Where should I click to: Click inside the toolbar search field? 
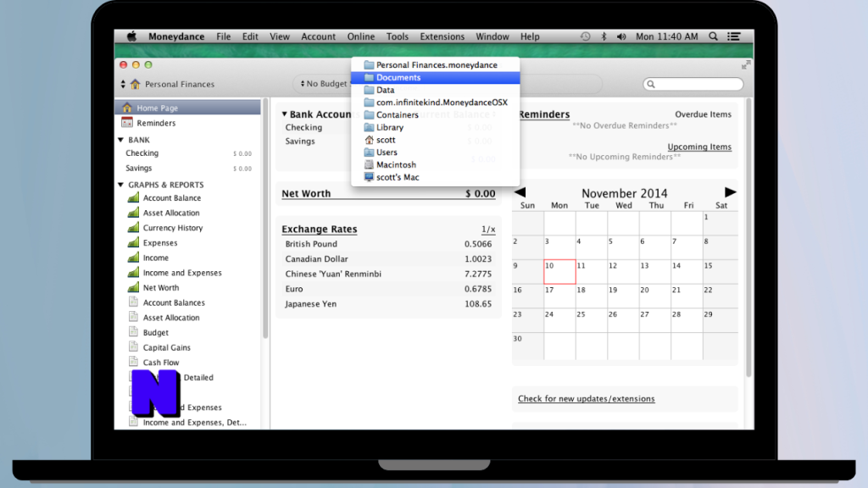tap(693, 84)
